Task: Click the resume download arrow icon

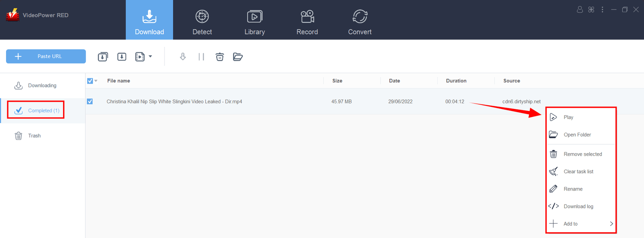Action: (183, 57)
